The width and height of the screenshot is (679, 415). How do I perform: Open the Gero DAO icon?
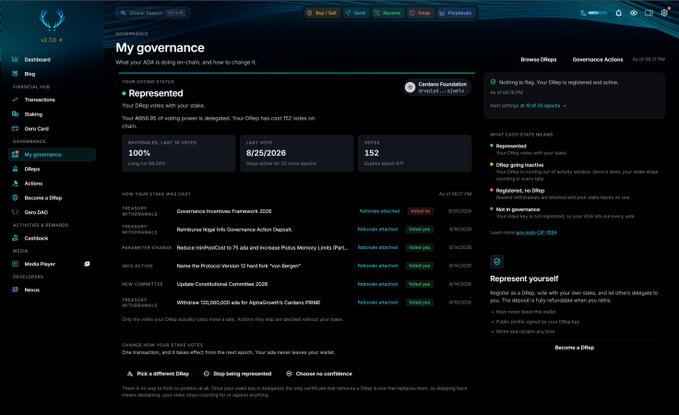[15, 212]
